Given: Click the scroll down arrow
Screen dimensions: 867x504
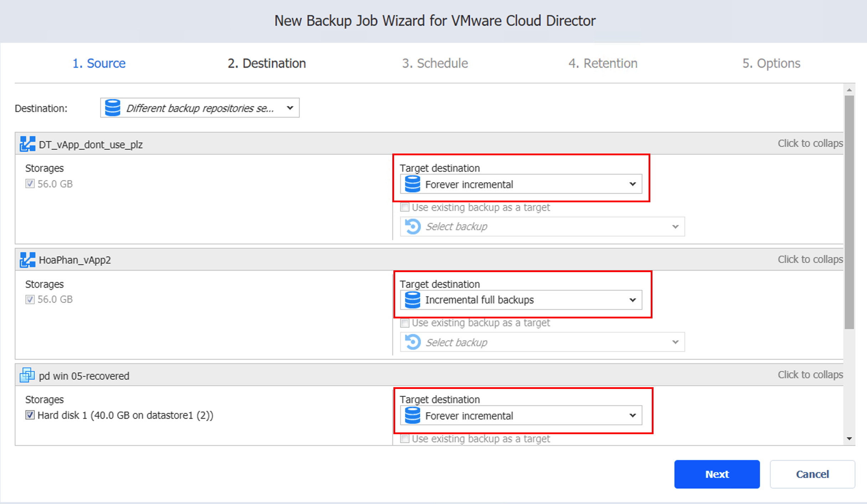Looking at the screenshot, I should (850, 439).
